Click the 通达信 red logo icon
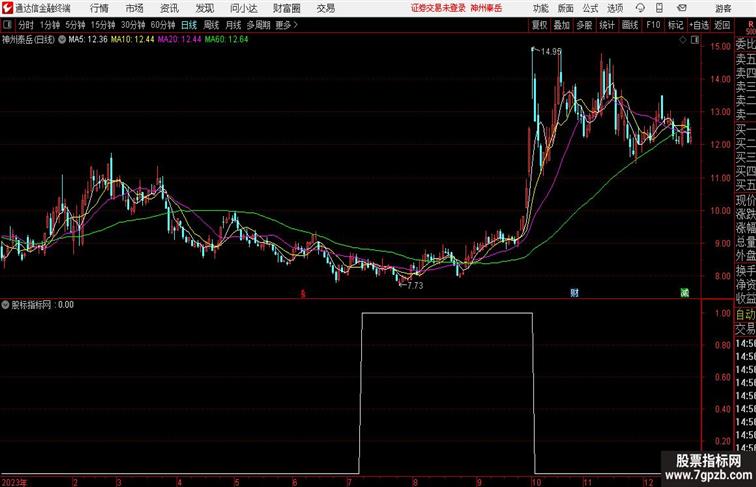Image resolution: width=756 pixels, height=487 pixels. (x=7, y=8)
